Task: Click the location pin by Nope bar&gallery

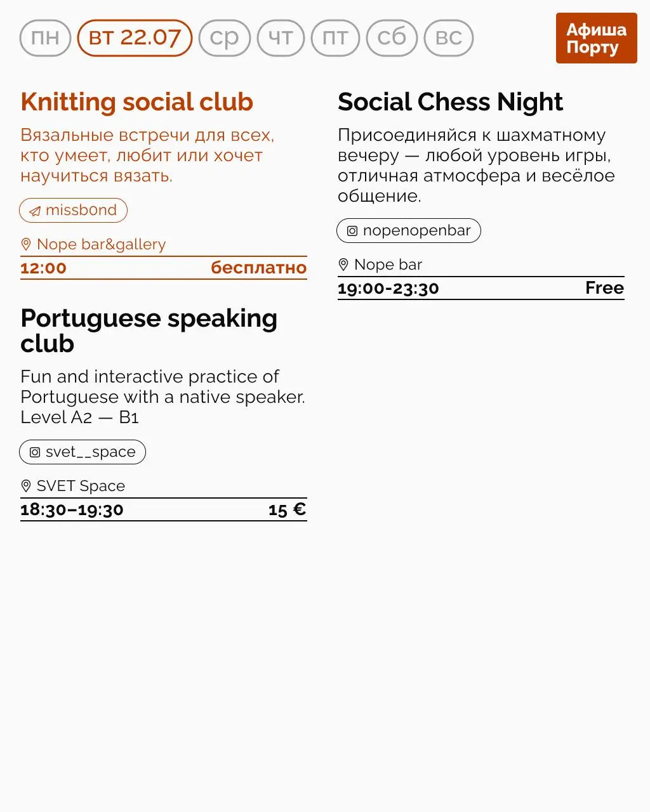Action: (x=26, y=244)
